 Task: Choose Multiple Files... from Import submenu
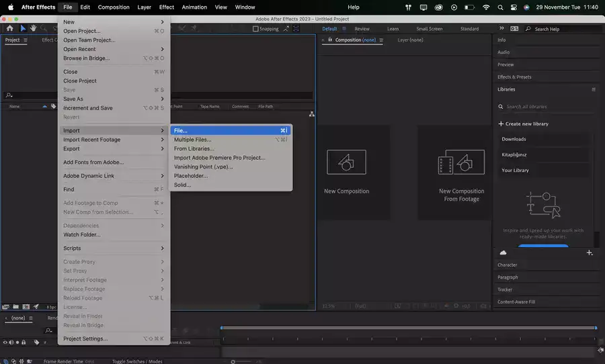pos(231,140)
